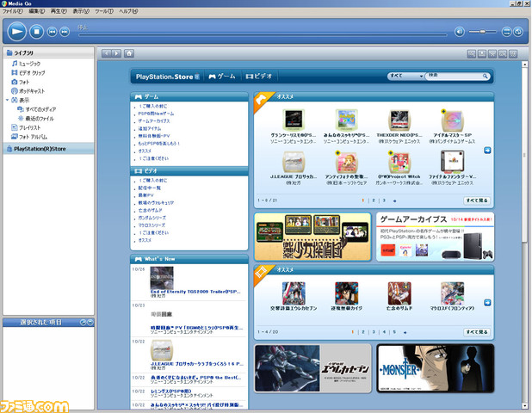This screenshot has width=532, height=413.
Task: Click the rightmost round icon on the player bar
Action: click(518, 32)
